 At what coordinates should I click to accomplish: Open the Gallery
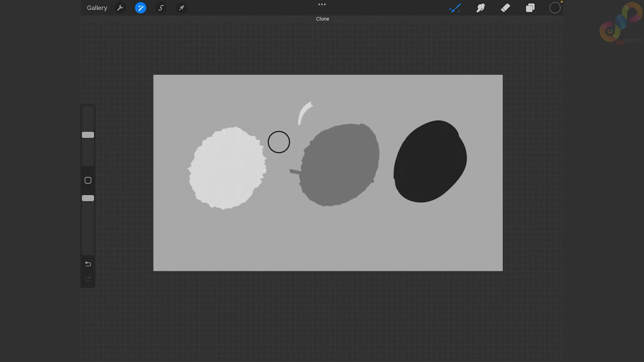[x=97, y=8]
